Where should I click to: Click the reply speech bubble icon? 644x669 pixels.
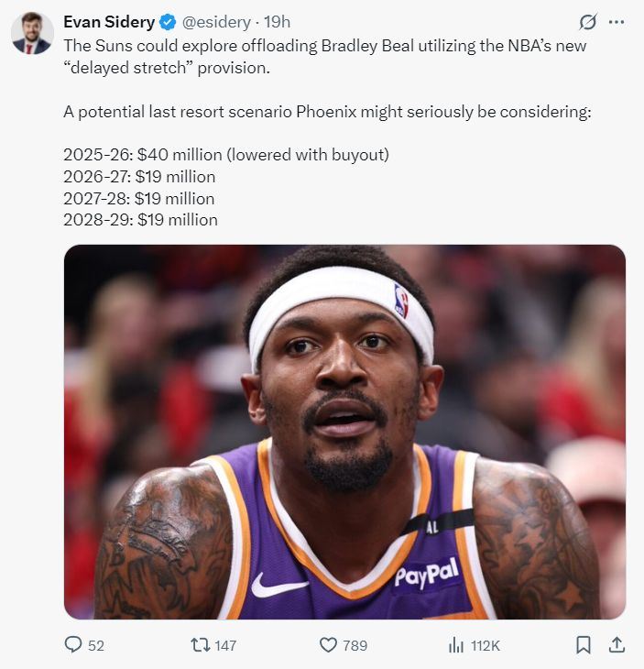[x=73, y=644]
